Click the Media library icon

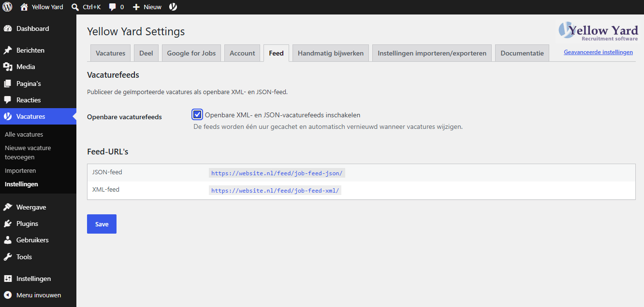(8, 67)
